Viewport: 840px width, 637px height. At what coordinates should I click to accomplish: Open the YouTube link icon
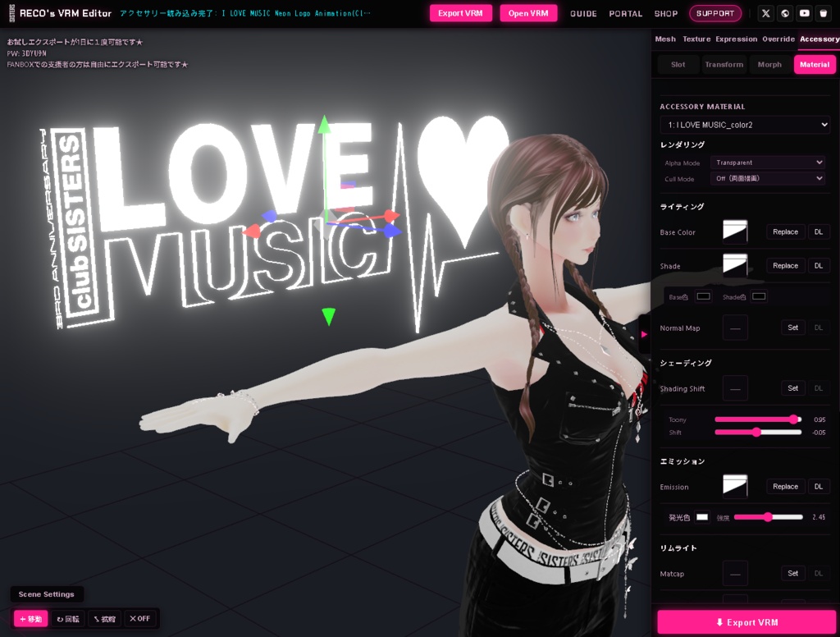click(x=804, y=13)
